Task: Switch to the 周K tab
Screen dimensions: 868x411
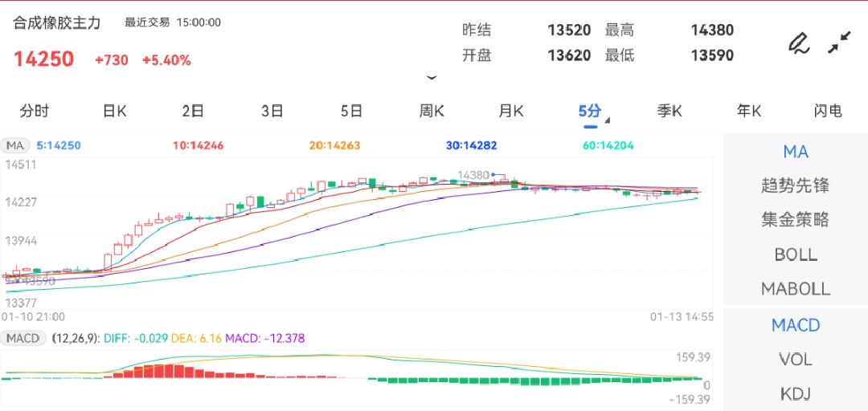Action: pos(432,112)
